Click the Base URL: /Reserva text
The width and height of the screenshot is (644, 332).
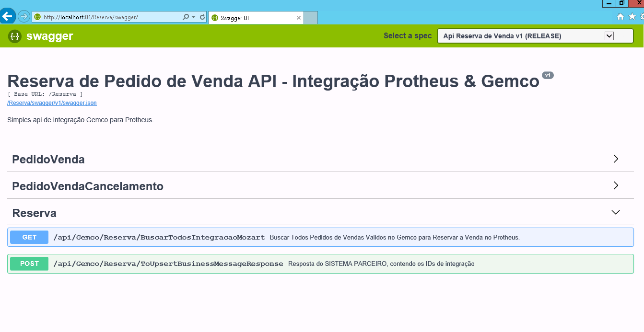click(x=45, y=94)
